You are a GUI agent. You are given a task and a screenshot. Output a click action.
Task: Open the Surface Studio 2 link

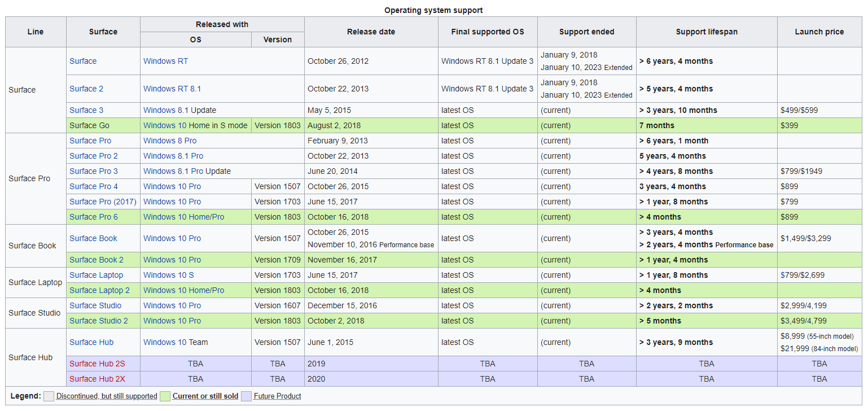pos(98,321)
